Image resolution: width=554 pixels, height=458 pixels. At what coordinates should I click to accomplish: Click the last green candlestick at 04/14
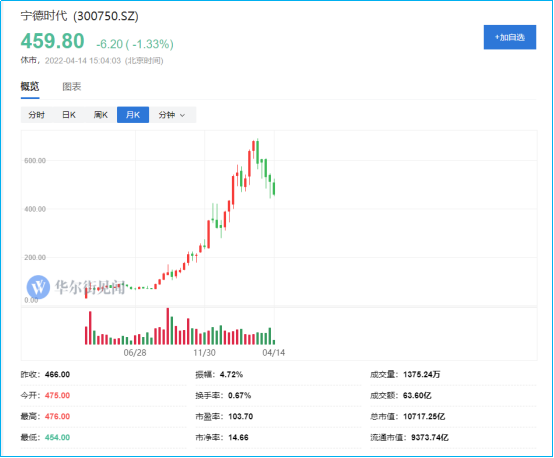pyautogui.click(x=274, y=188)
